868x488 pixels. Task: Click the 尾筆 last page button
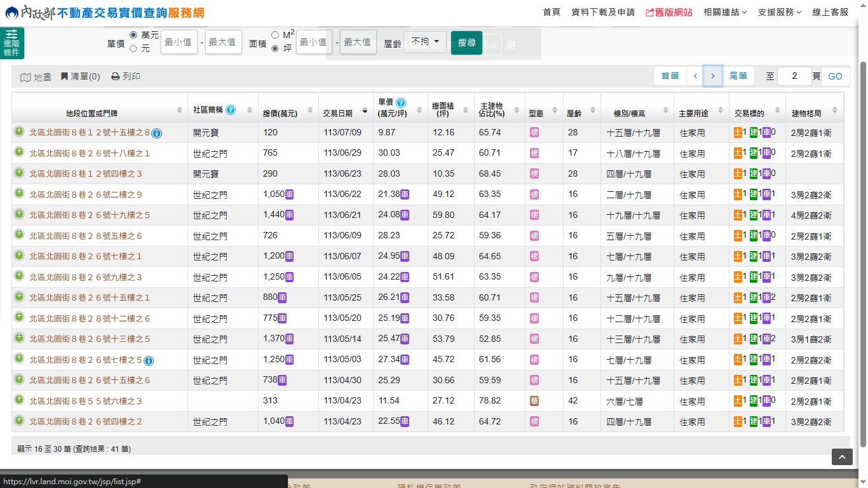pos(738,76)
